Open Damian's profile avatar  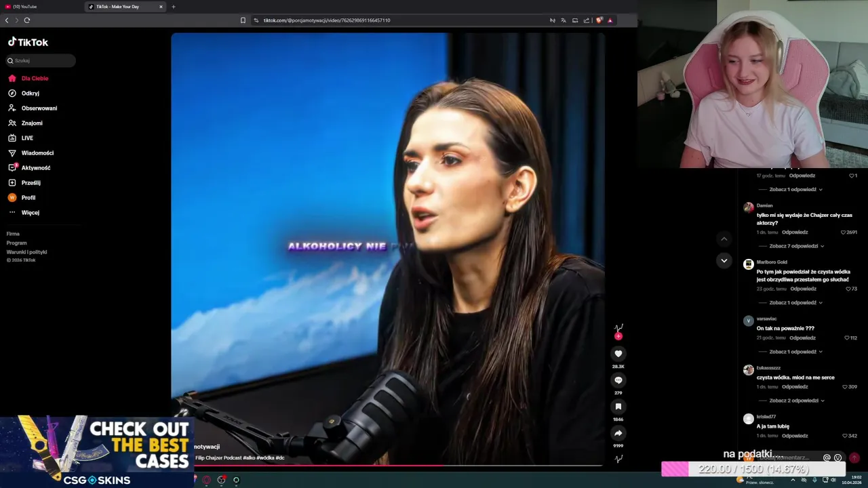[x=748, y=207]
